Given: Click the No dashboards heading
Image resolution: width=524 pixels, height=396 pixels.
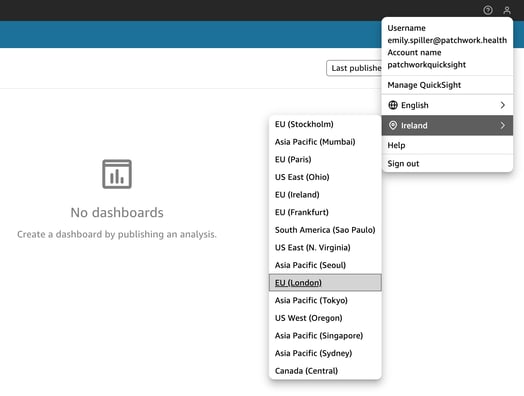Looking at the screenshot, I should (117, 213).
